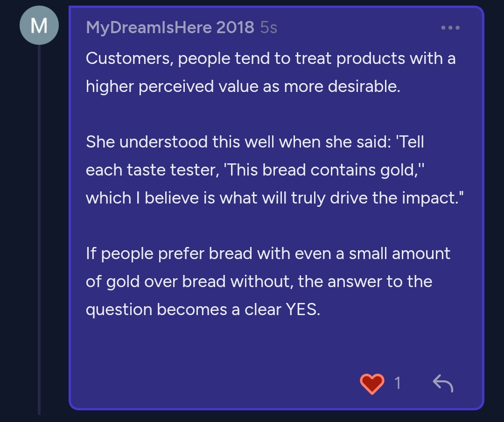This screenshot has height=422, width=504.
Task: Click the word "YES" in the comment
Action: 302,309
